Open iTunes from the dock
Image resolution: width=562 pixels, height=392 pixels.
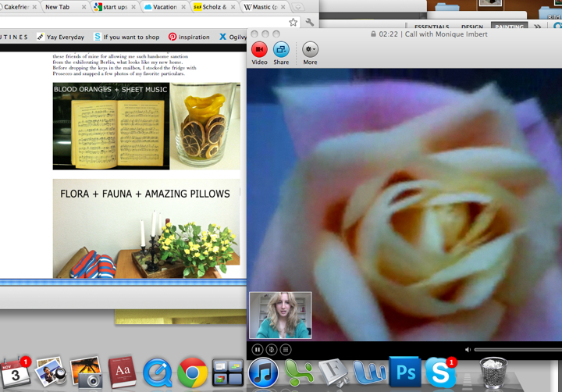pos(263,372)
